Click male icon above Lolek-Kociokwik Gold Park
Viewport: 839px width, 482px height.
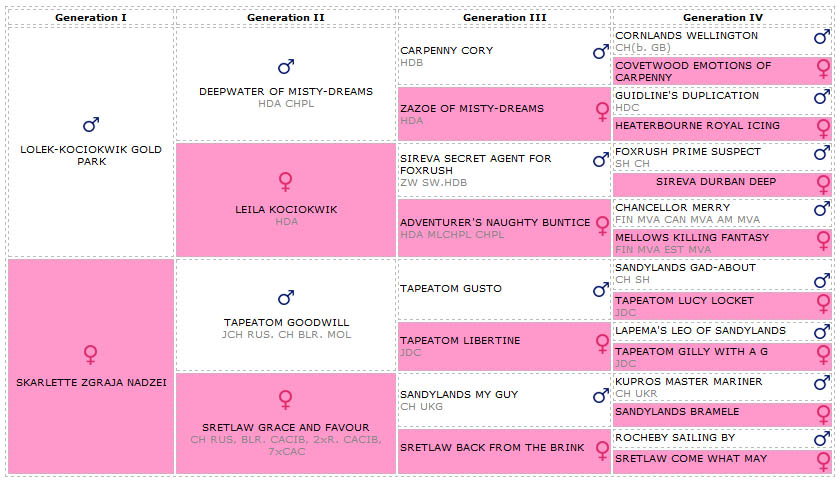coord(91,125)
